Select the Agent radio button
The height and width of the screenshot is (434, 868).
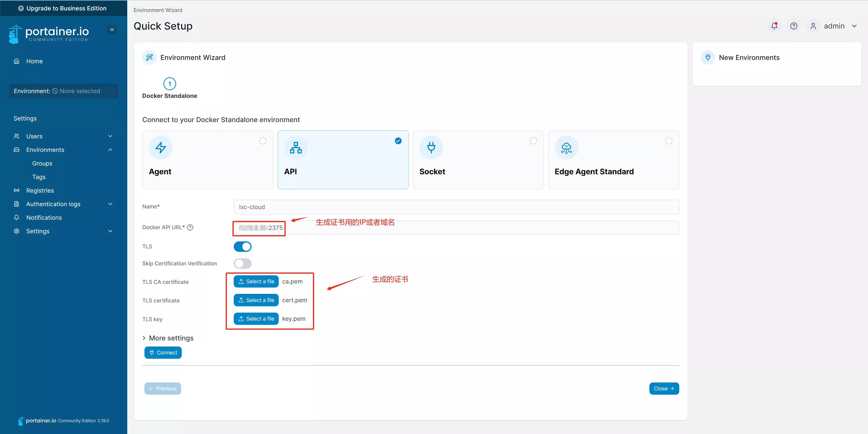pos(263,141)
